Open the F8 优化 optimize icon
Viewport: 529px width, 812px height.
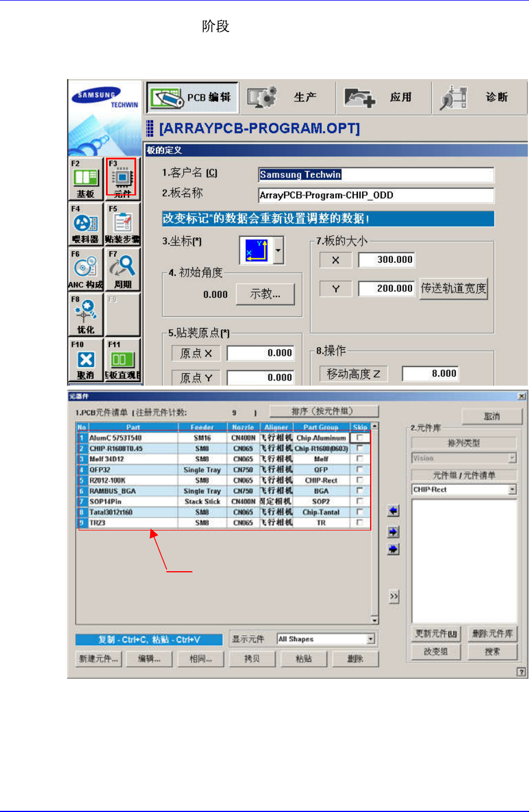pos(86,315)
